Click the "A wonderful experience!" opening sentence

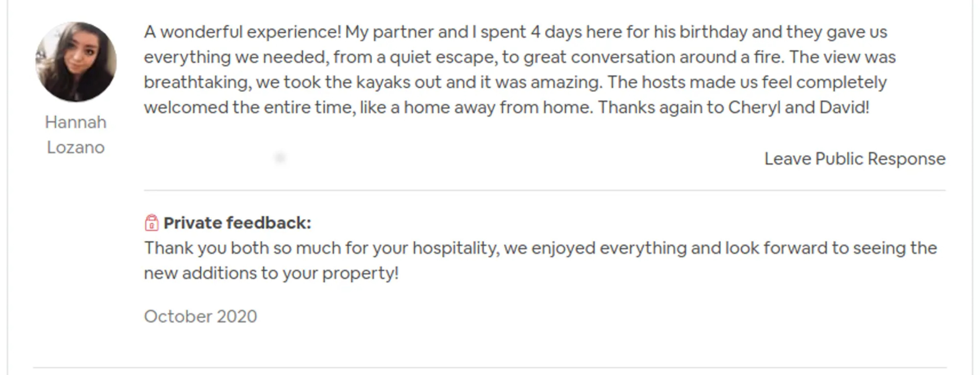point(242,32)
